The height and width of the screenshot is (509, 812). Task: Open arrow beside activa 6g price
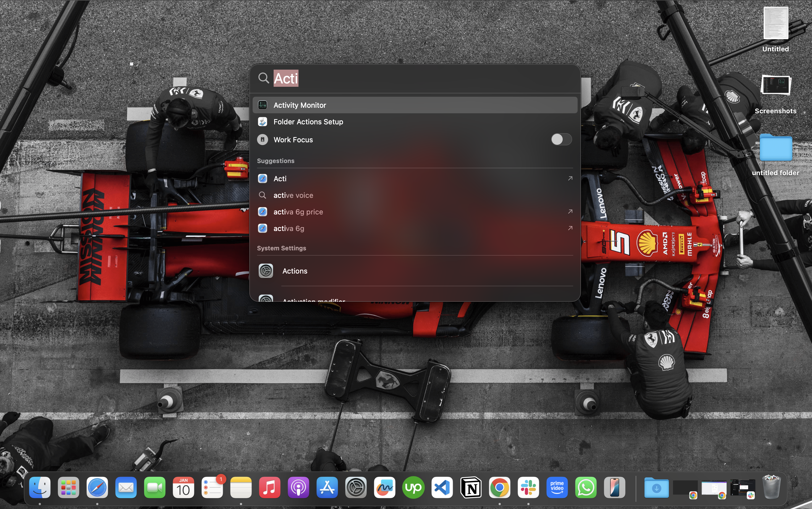coord(570,212)
